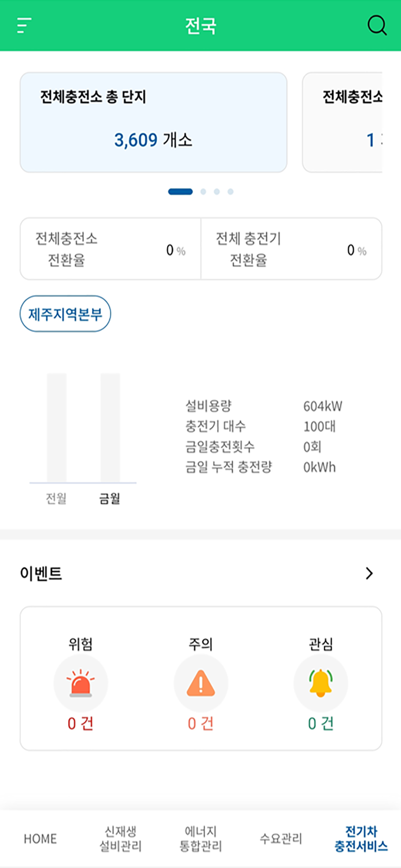Image resolution: width=401 pixels, height=868 pixels.
Task: Click the 주의 warning triangle icon
Action: click(x=201, y=683)
